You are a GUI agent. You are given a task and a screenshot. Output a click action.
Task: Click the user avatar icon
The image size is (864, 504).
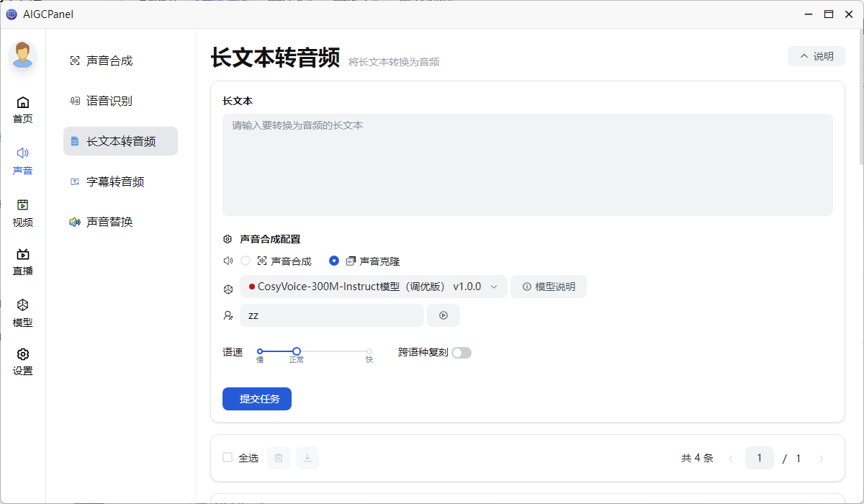[23, 55]
